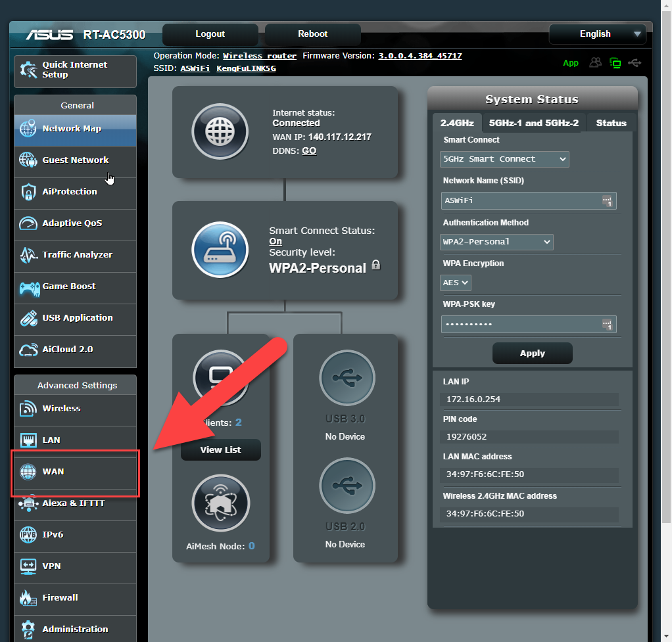This screenshot has height=642, width=672.
Task: Click the App link in header
Action: [x=571, y=63]
